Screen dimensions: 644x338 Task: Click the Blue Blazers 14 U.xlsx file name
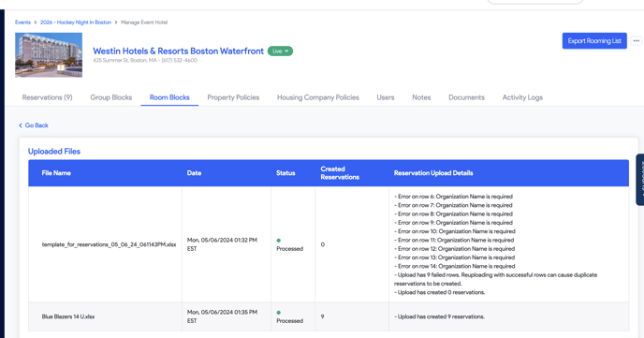68,316
